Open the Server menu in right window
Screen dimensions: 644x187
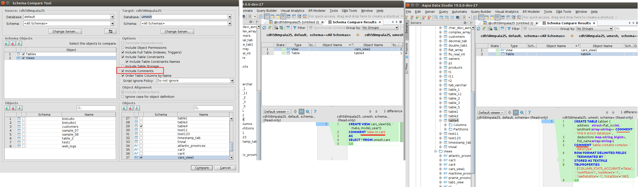(x=430, y=12)
